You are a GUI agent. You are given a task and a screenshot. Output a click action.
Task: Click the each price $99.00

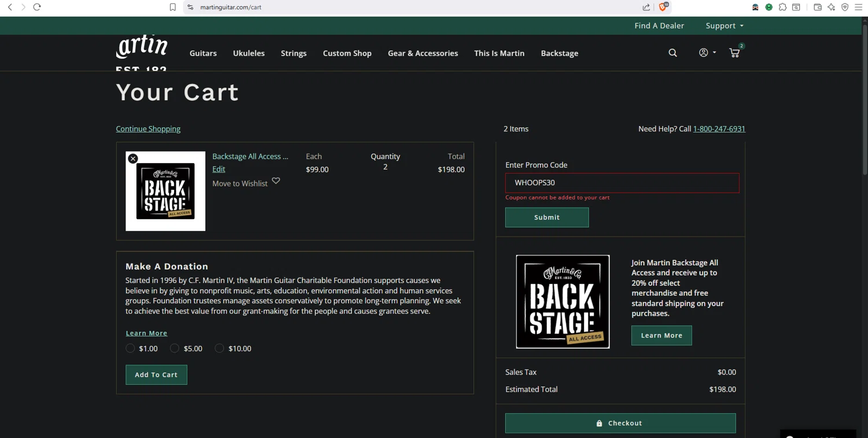point(317,170)
